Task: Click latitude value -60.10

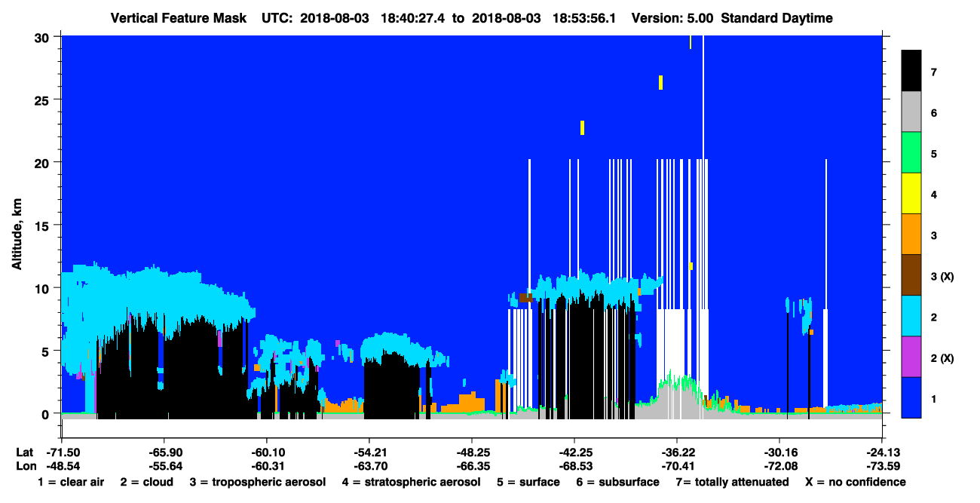Action: [267, 452]
